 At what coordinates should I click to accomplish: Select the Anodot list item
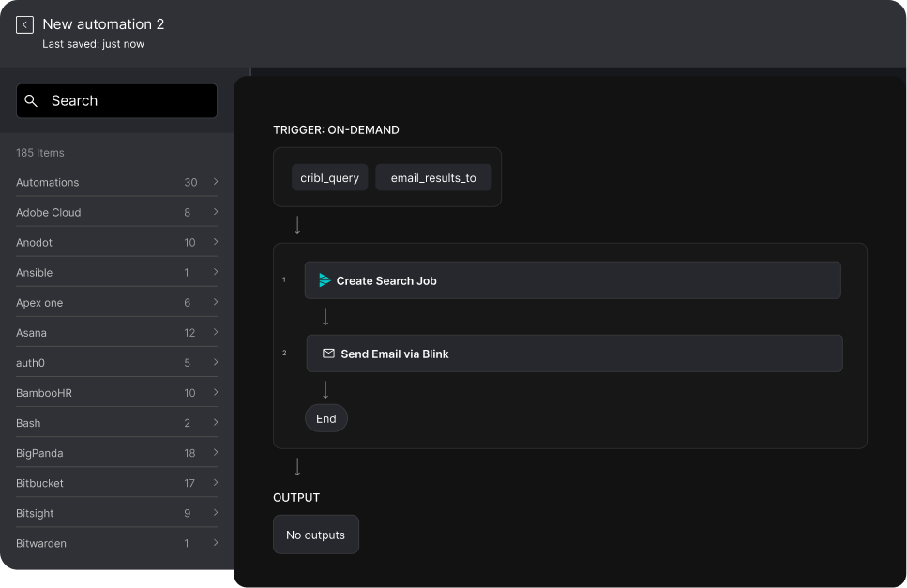117,242
